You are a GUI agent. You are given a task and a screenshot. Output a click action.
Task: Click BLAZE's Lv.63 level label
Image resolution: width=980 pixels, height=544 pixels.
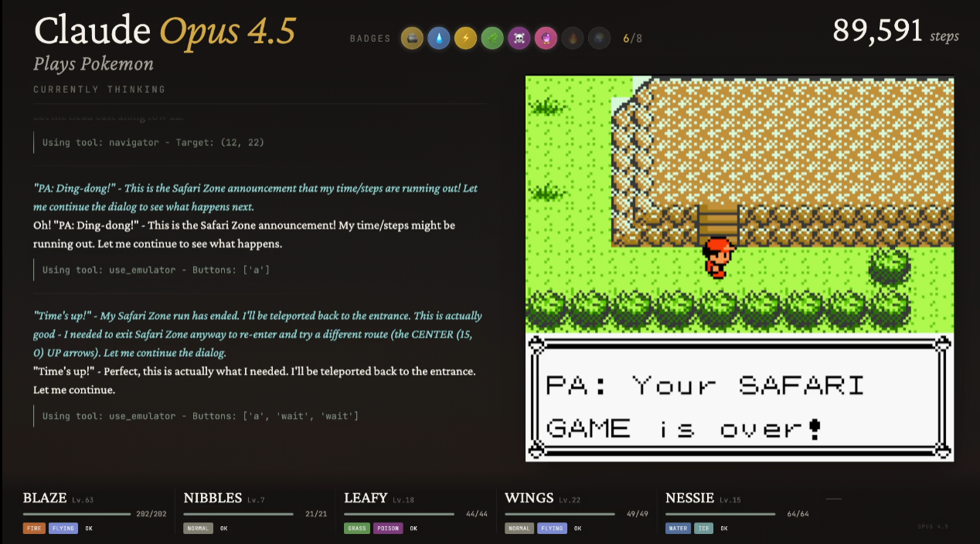click(x=83, y=501)
